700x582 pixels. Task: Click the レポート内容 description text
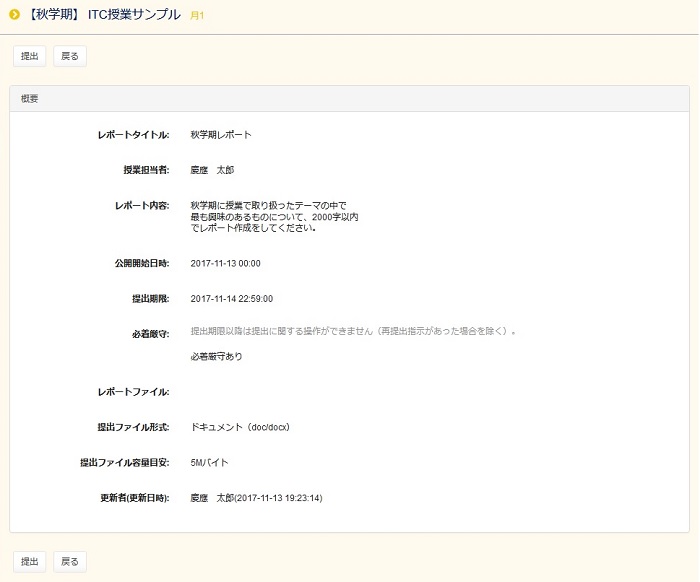(274, 216)
